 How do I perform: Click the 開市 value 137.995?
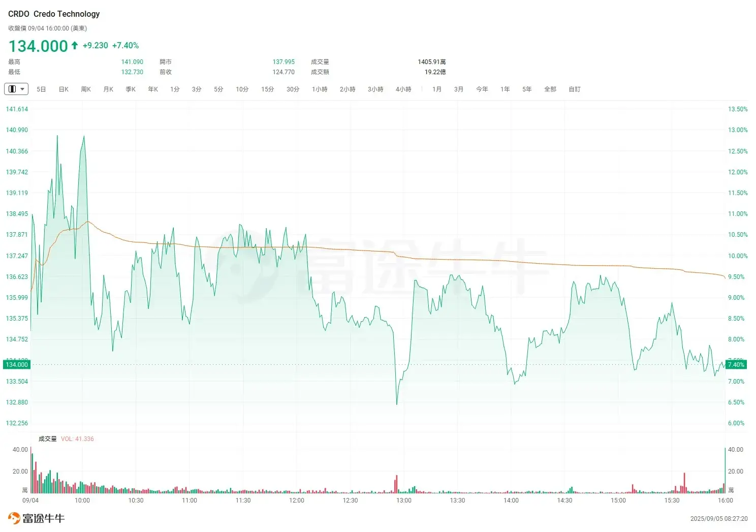[x=283, y=62]
